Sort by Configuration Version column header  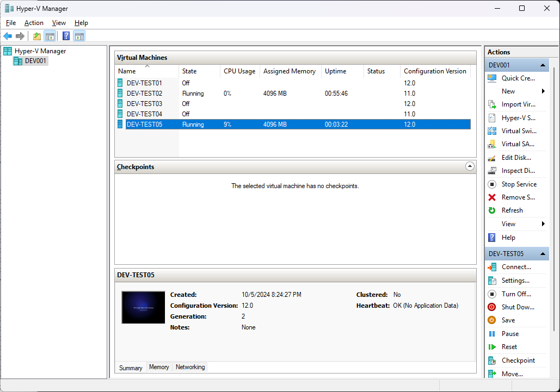coord(435,71)
